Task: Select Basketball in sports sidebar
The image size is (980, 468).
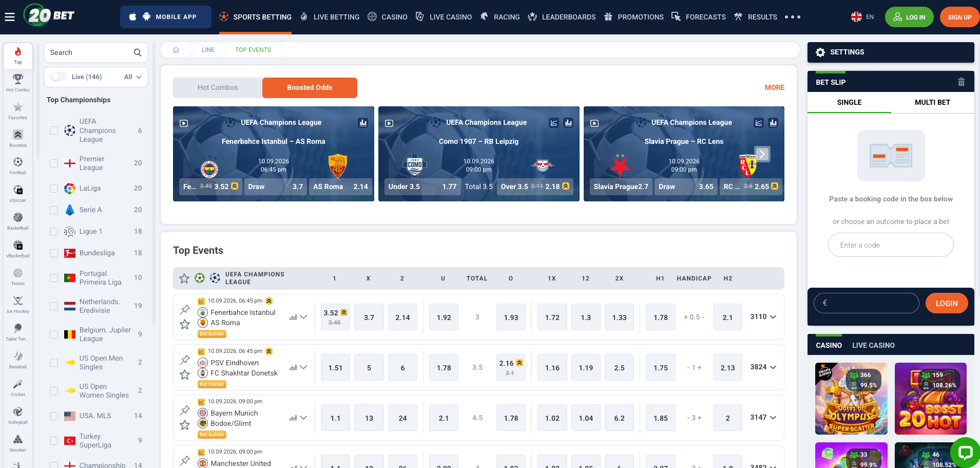Action: [18, 221]
